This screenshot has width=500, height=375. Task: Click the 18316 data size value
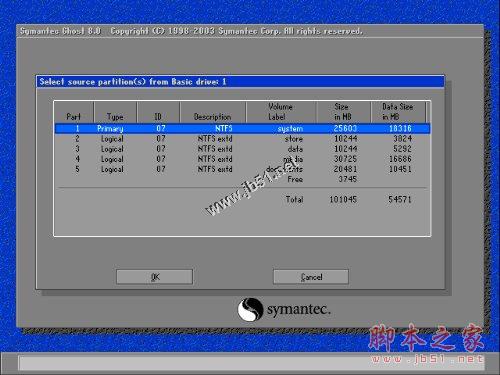pyautogui.click(x=400, y=128)
